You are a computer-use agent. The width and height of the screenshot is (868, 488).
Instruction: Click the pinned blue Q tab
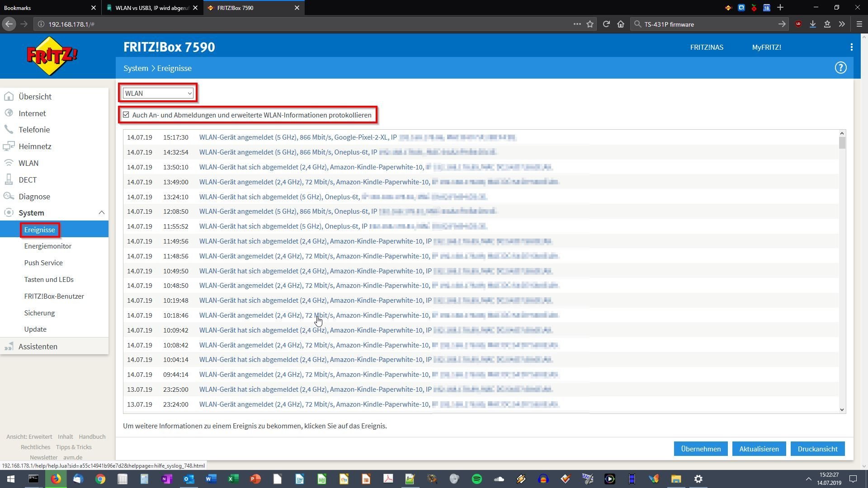(x=741, y=8)
